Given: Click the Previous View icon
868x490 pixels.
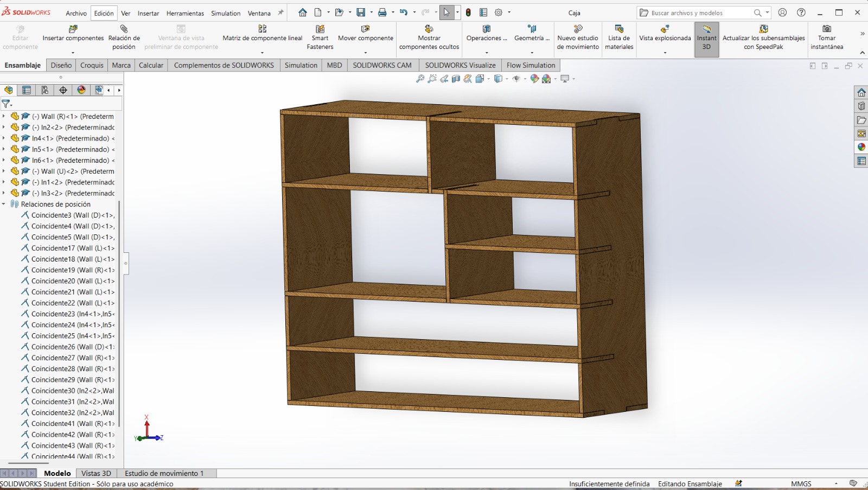Looking at the screenshot, I should point(444,79).
